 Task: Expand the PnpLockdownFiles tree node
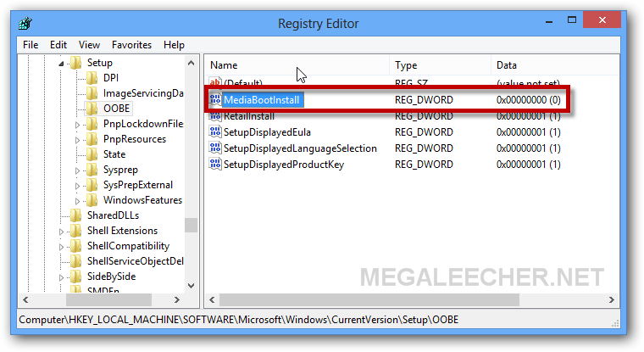(78, 125)
